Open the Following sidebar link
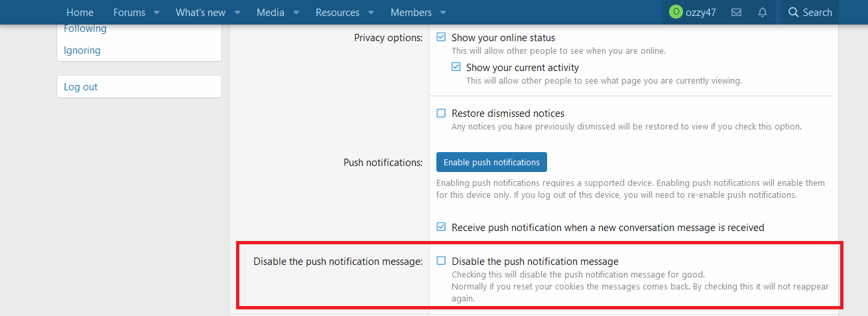868x316 pixels. (x=85, y=29)
